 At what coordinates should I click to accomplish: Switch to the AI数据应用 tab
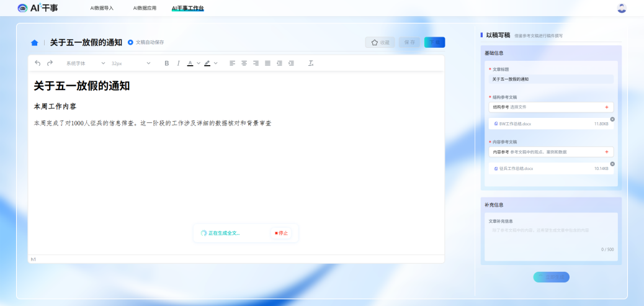[x=145, y=8]
